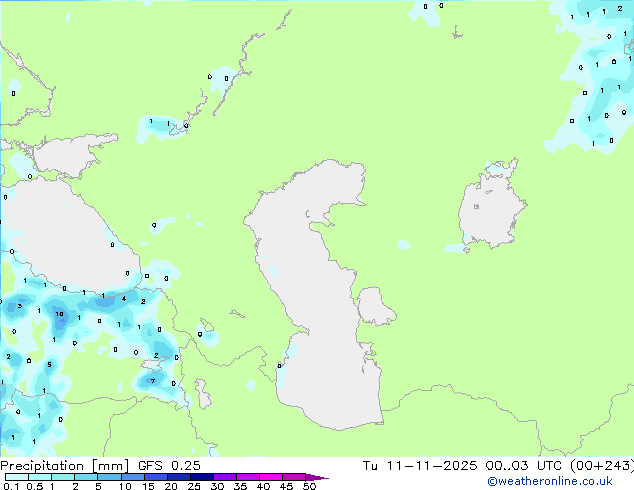Click the legend label '40'
The image size is (634, 490).
click(x=263, y=486)
